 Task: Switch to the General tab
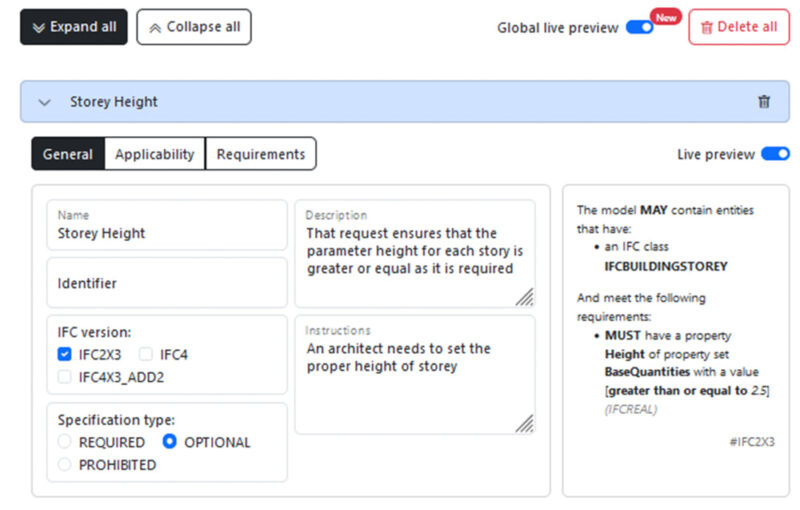click(68, 154)
